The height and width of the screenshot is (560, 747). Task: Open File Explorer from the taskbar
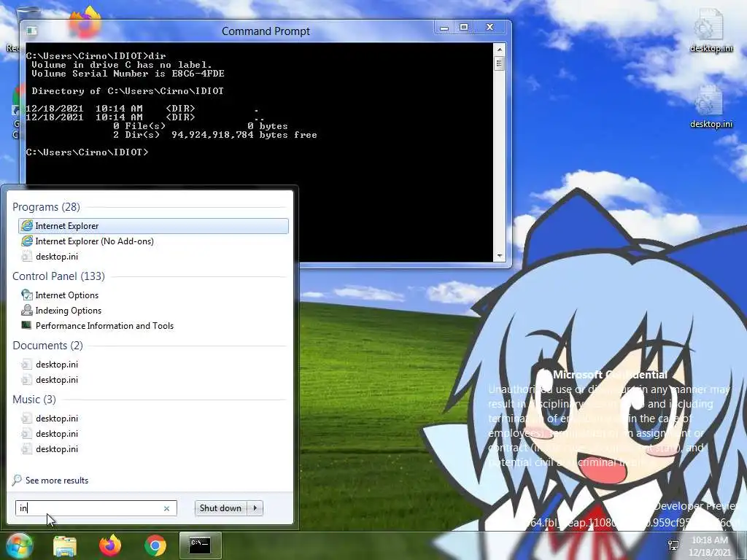(x=65, y=546)
